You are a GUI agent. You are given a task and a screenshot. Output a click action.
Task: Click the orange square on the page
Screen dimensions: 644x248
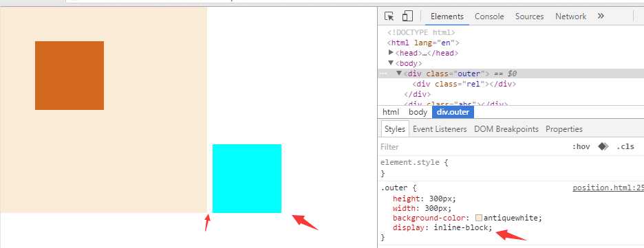point(69,76)
